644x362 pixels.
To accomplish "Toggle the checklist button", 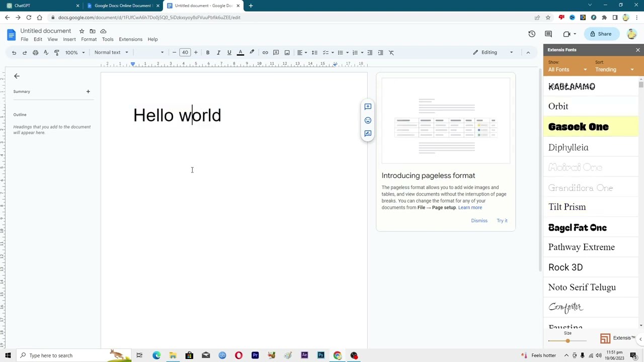I will point(326,52).
